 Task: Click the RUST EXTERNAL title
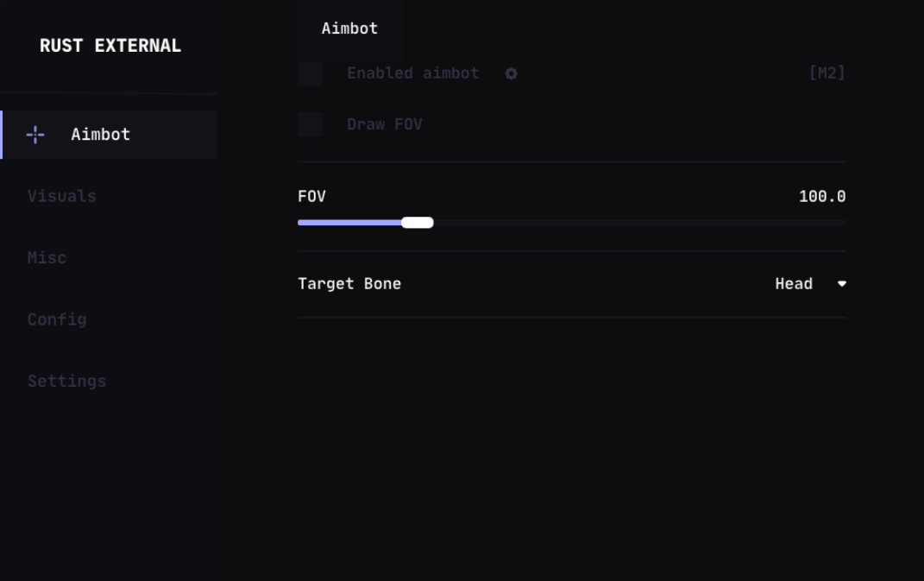click(110, 45)
